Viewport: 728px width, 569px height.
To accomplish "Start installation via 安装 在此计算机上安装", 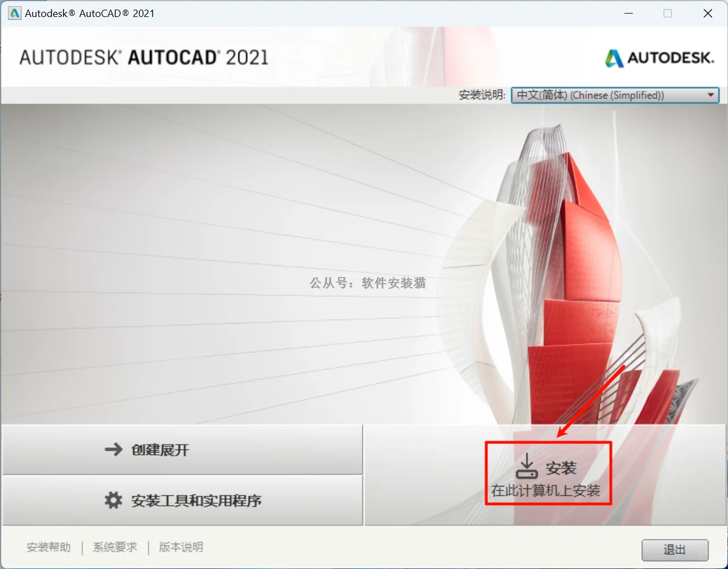I will (x=548, y=474).
